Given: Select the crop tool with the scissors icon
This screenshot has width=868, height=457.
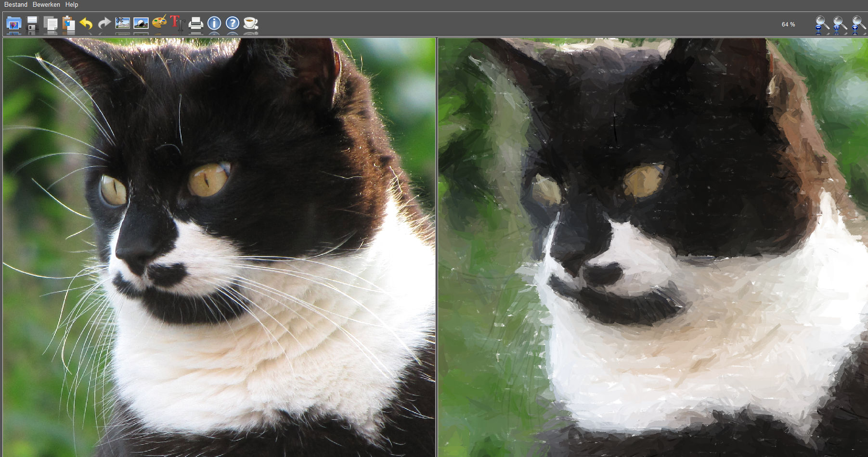Looking at the screenshot, I should click(123, 23).
